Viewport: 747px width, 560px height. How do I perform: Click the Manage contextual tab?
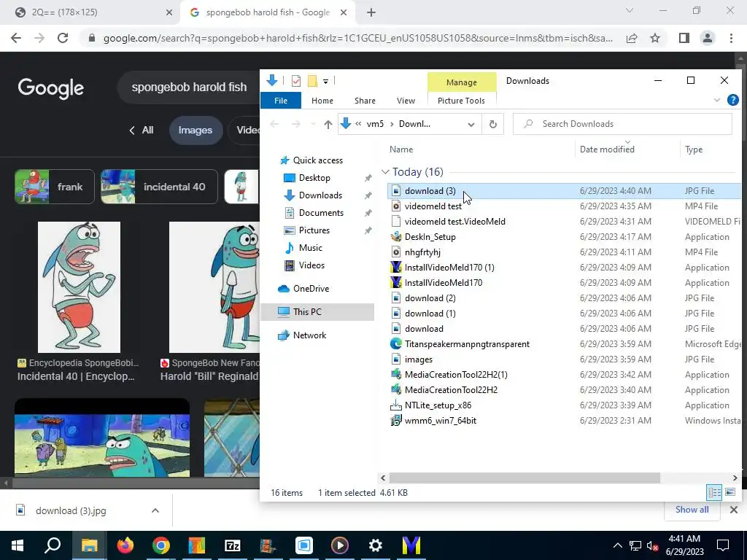[461, 82]
